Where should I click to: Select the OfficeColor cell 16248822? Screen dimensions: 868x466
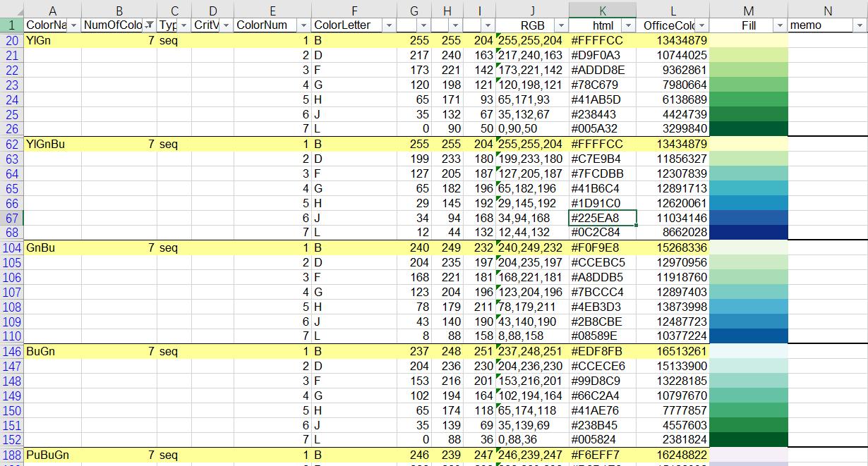point(673,455)
